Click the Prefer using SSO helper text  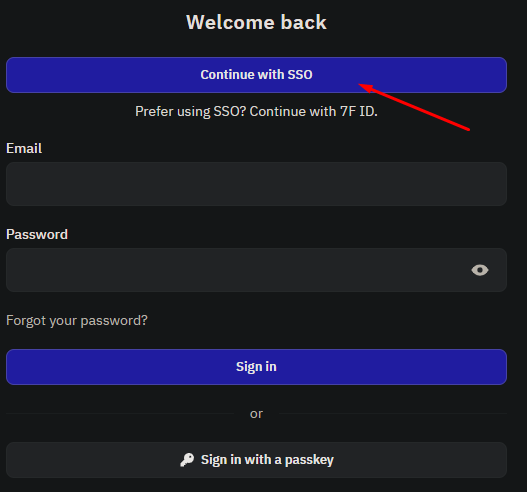256,111
